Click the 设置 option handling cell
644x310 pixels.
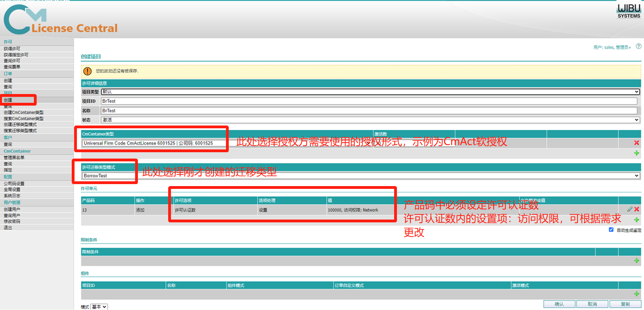pos(292,210)
